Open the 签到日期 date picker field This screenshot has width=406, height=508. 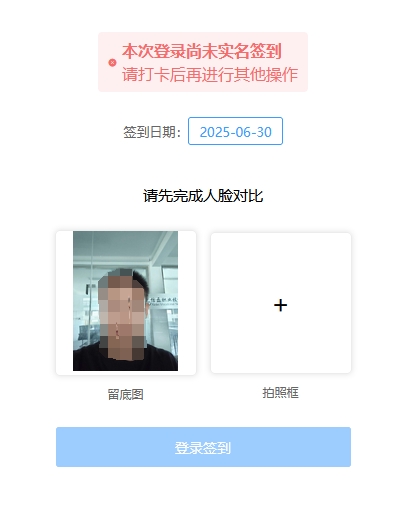click(x=235, y=131)
